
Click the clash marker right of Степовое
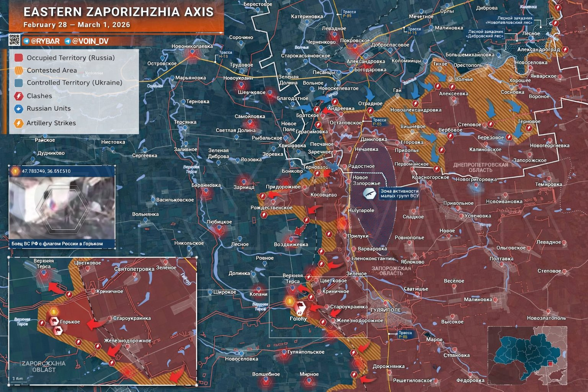point(490,124)
